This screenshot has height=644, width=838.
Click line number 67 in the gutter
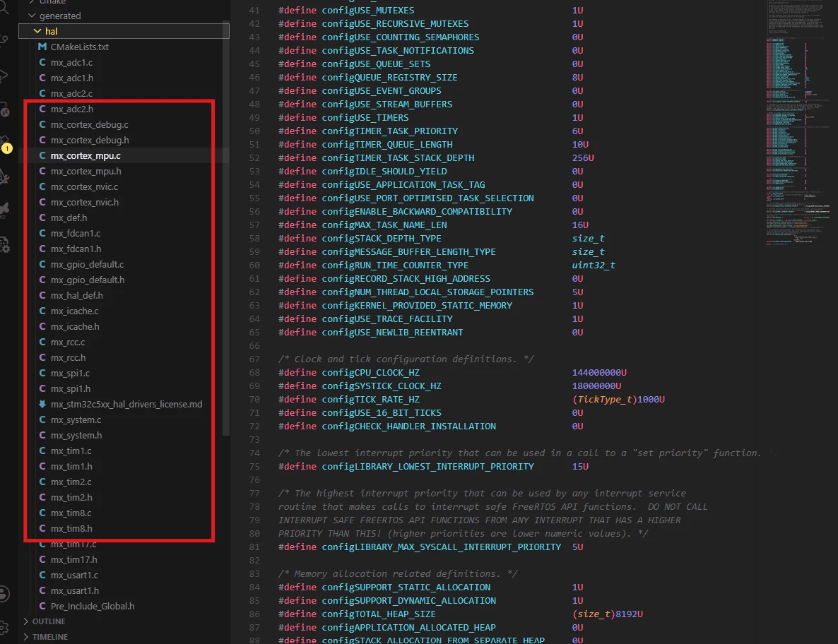click(254, 359)
